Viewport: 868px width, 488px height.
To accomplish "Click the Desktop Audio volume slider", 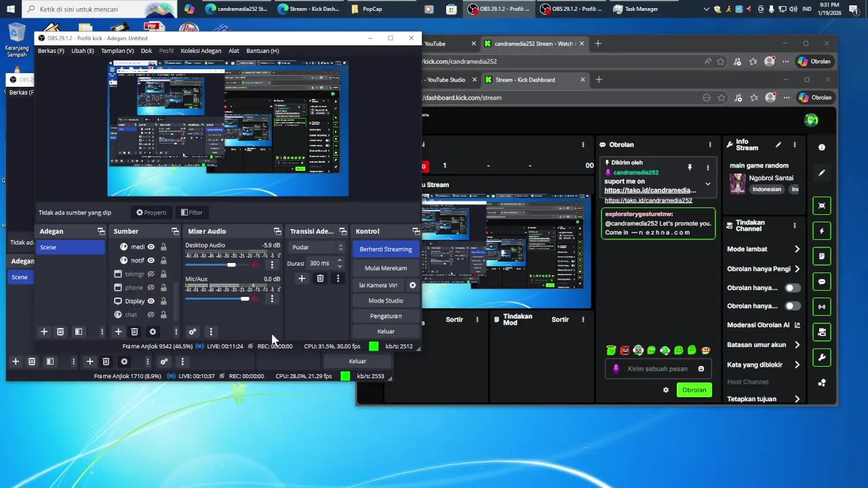I will pos(217,265).
